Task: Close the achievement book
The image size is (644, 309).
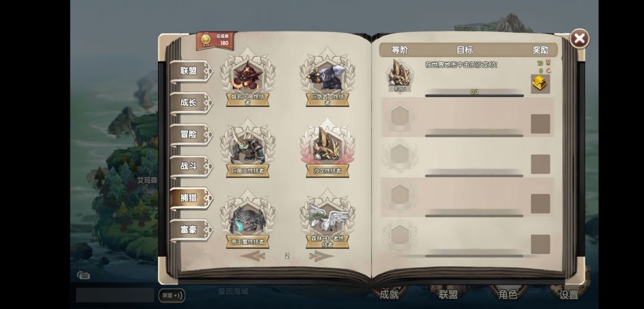Action: [x=579, y=39]
